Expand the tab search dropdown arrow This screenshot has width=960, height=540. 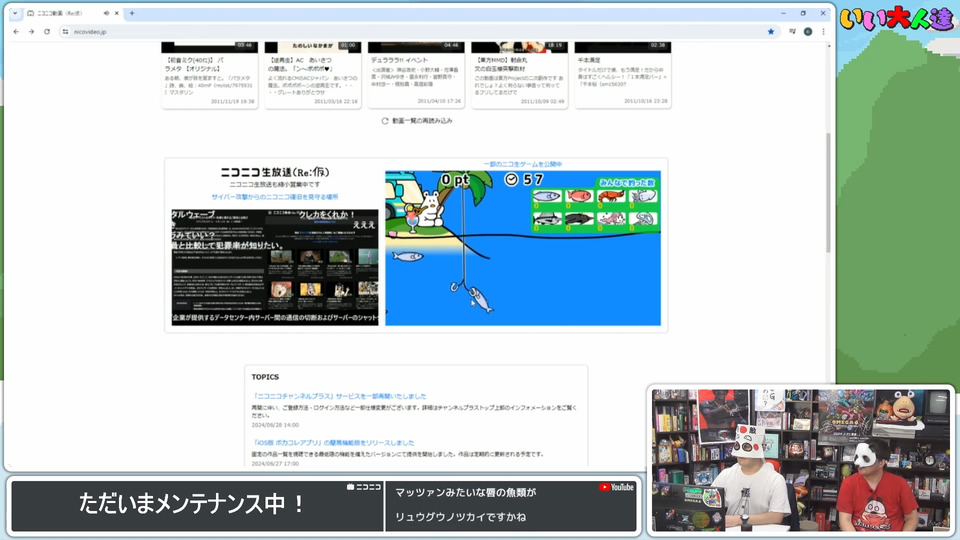point(15,13)
